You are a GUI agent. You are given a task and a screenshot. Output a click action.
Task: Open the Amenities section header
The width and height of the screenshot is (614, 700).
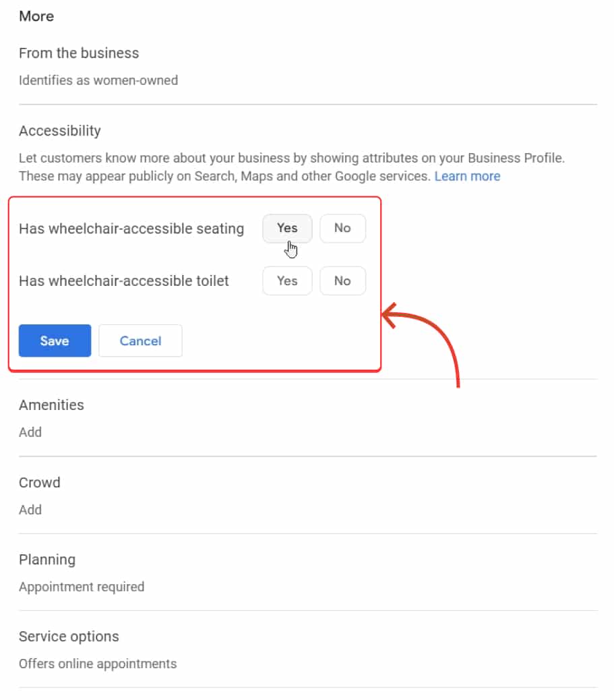[51, 405]
